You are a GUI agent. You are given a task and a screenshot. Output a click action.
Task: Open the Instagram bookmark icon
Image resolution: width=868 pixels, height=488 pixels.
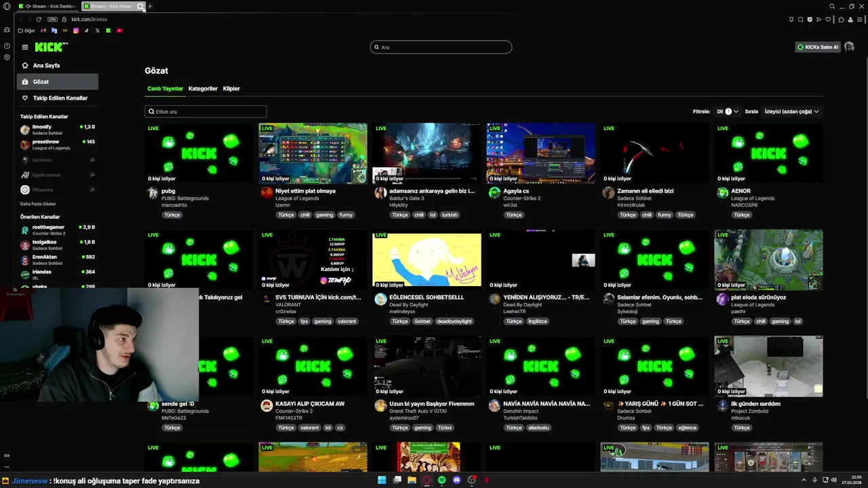point(76,30)
